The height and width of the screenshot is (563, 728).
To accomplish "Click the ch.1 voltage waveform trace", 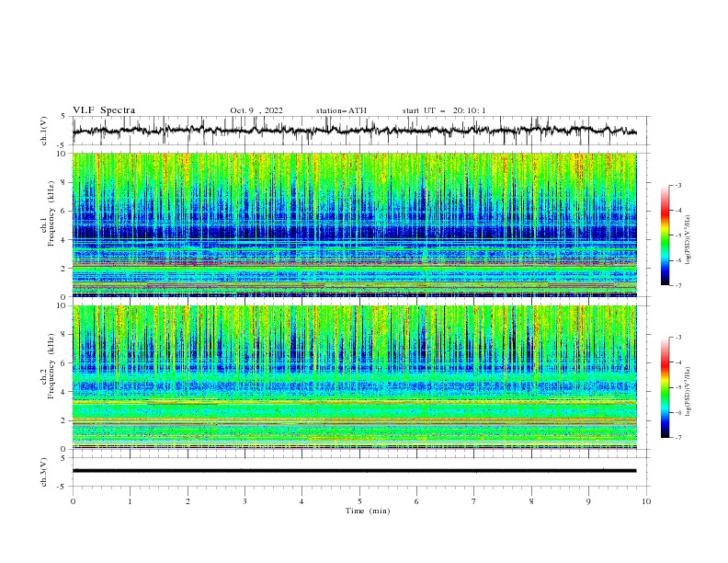I will click(354, 131).
